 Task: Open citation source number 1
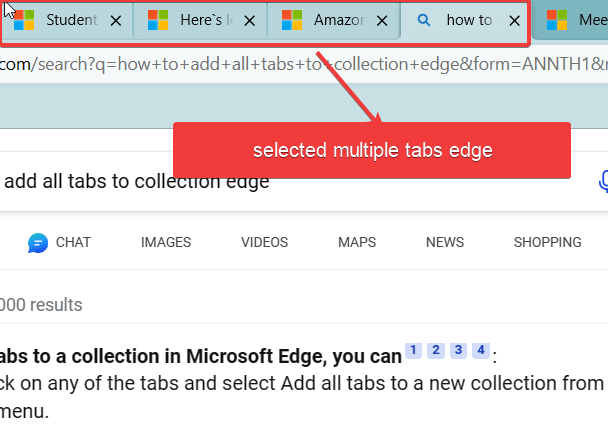point(413,350)
